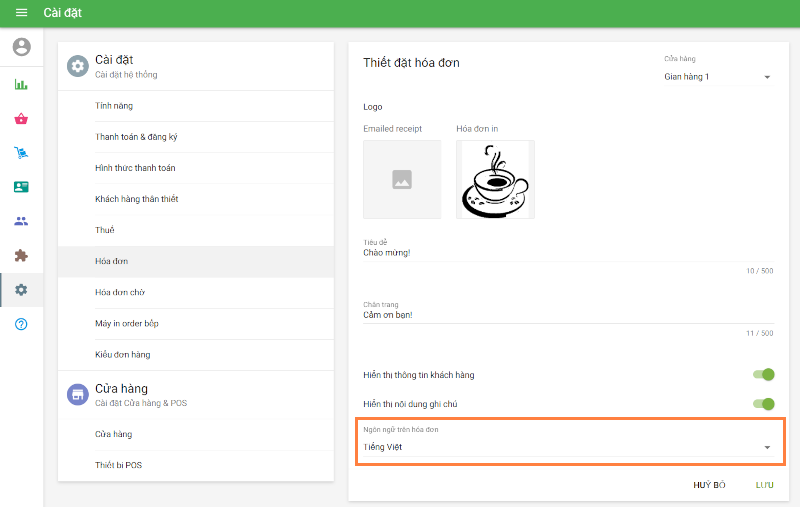800x507 pixels.
Task: Expand the Cửa hàng store dropdown
Action: point(718,77)
